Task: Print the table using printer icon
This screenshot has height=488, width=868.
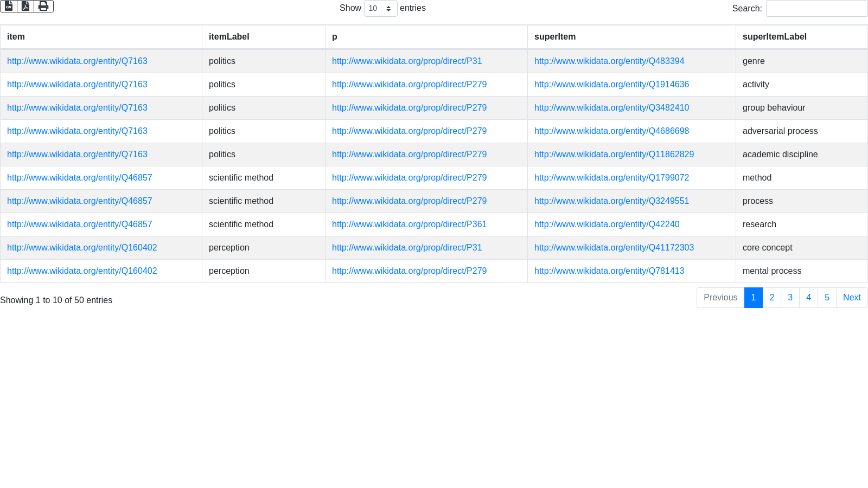Action: point(43,6)
